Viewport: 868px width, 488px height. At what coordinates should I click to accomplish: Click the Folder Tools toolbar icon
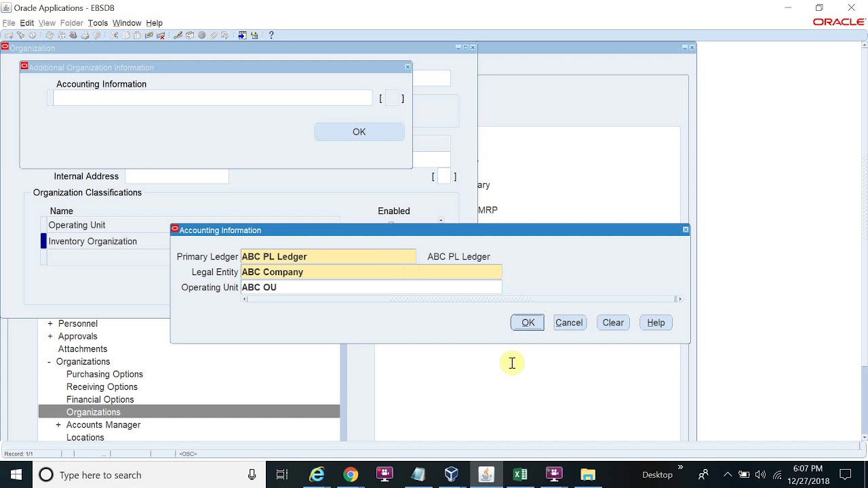[x=224, y=35]
